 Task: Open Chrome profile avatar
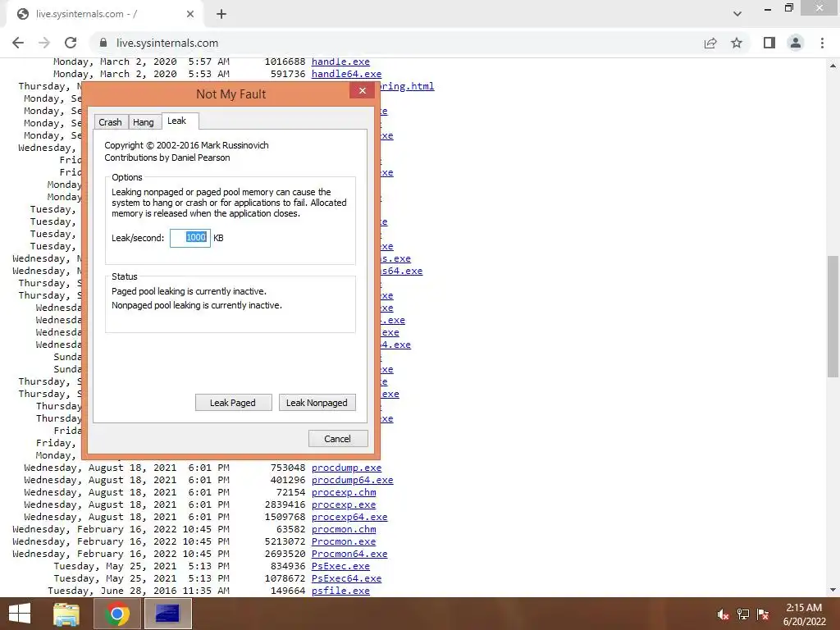click(x=796, y=43)
